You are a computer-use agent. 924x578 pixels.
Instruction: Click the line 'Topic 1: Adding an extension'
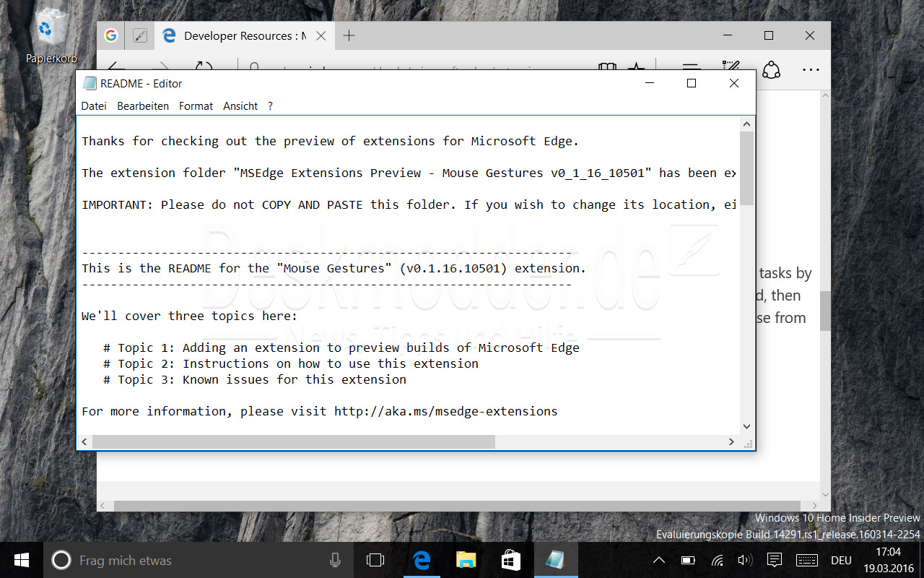point(341,348)
